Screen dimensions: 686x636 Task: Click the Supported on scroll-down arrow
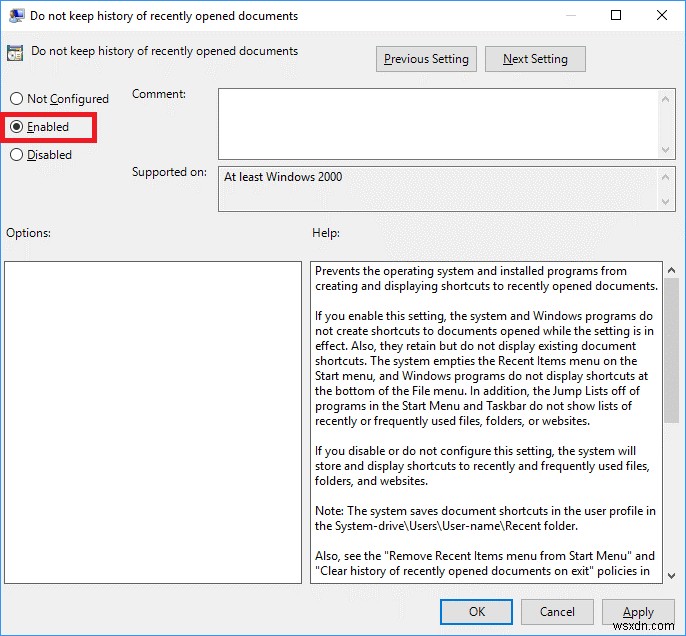pos(665,202)
